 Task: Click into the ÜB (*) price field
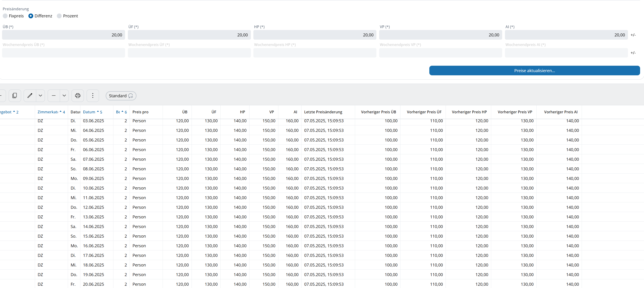[63, 35]
